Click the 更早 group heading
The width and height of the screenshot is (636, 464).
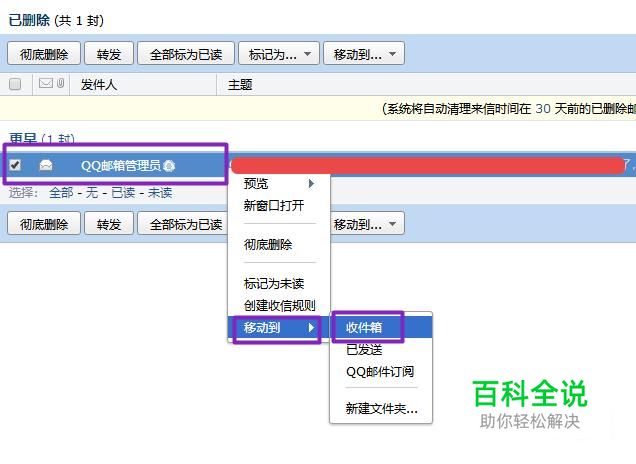pos(23,138)
